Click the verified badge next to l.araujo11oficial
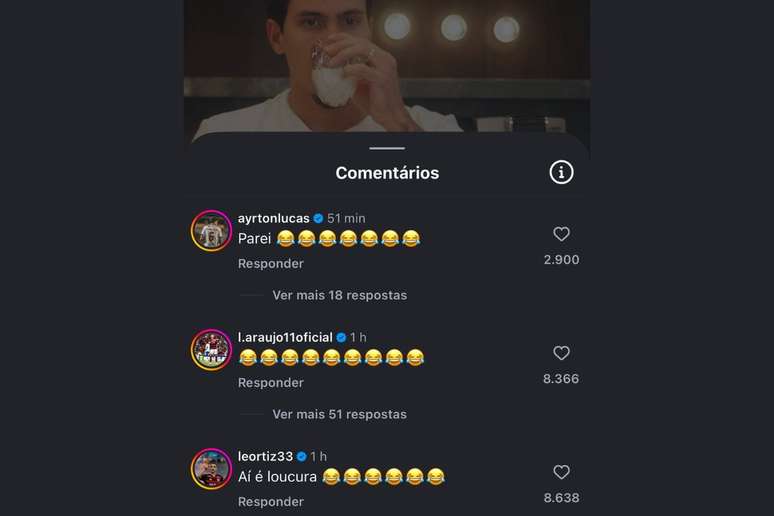The image size is (774, 516). tap(341, 337)
